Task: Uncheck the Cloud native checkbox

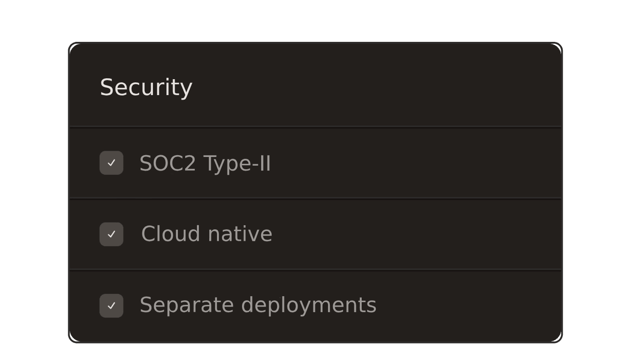Action: click(x=111, y=234)
